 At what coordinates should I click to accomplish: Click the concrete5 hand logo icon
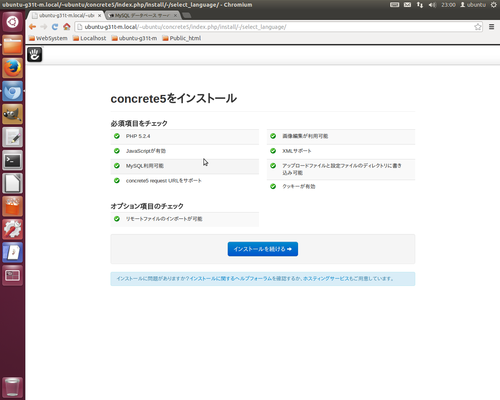tap(35, 55)
